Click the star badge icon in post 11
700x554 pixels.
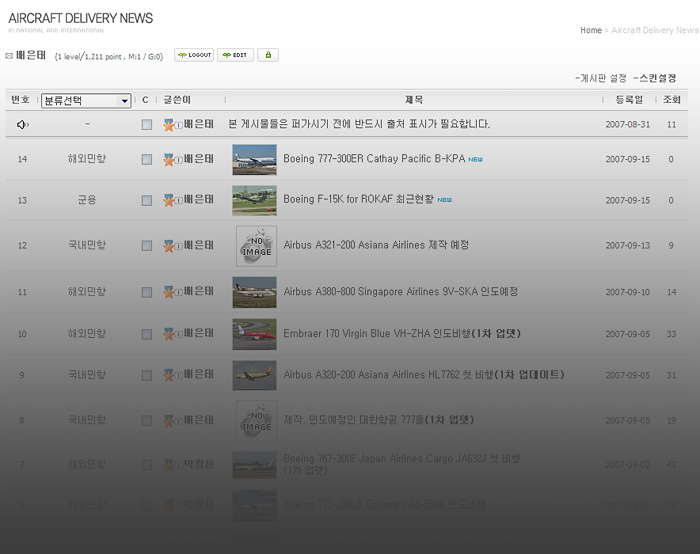click(x=169, y=292)
